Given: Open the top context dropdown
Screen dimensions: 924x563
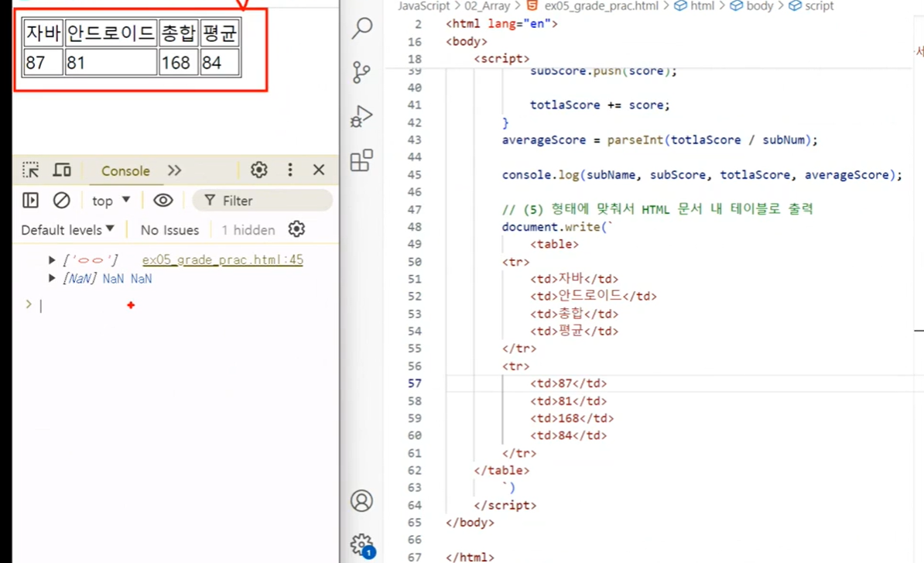Looking at the screenshot, I should pos(111,201).
